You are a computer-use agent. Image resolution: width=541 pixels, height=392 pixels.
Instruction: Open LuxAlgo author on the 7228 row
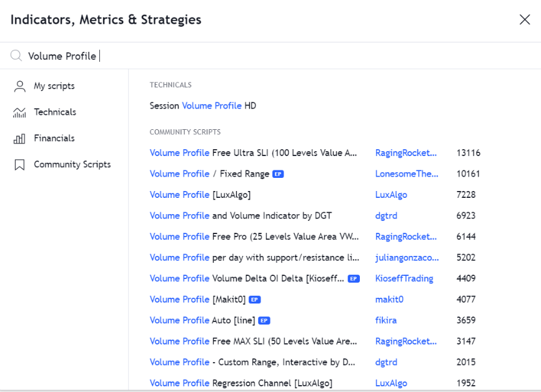[x=391, y=195]
